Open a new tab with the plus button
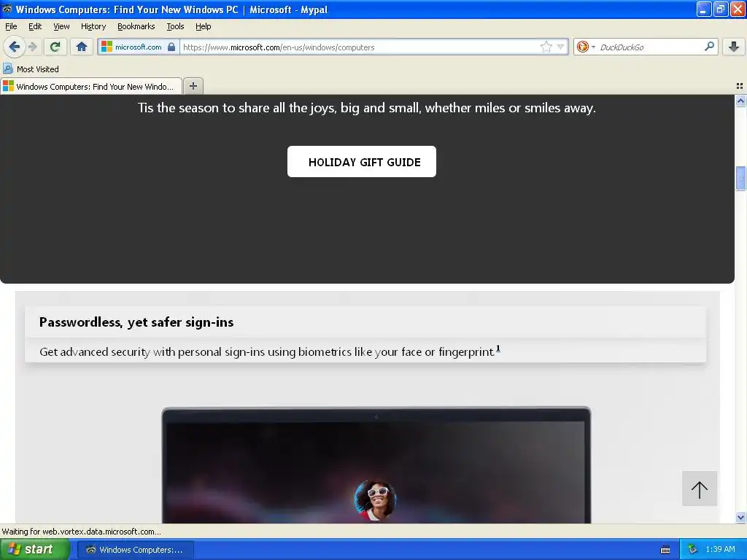Screen dimensions: 747x560 (193, 86)
